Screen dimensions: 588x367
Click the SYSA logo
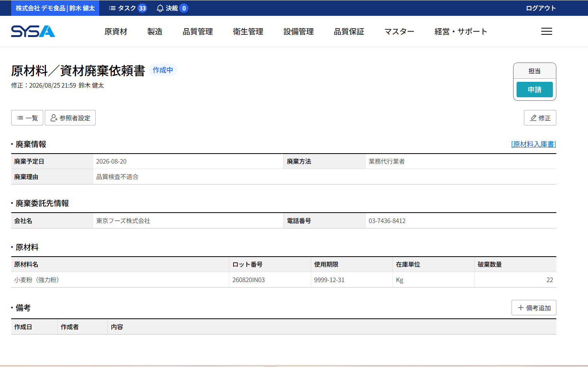[33, 31]
